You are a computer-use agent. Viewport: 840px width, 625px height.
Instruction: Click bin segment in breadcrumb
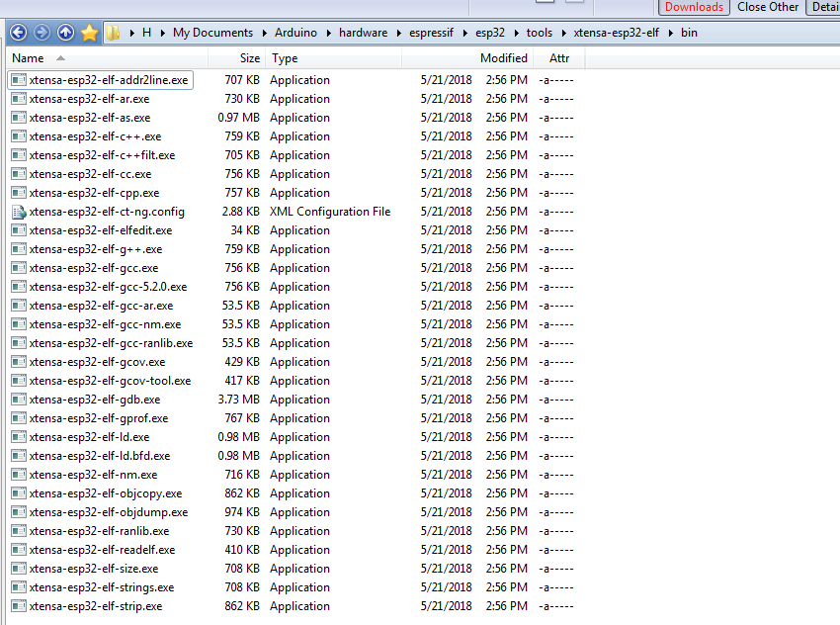(689, 33)
